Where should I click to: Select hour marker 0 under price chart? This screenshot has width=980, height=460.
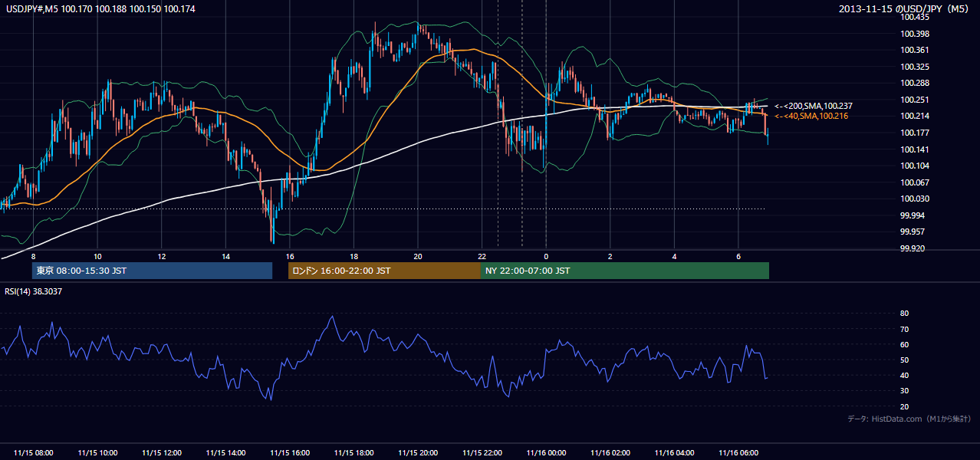[x=546, y=256]
